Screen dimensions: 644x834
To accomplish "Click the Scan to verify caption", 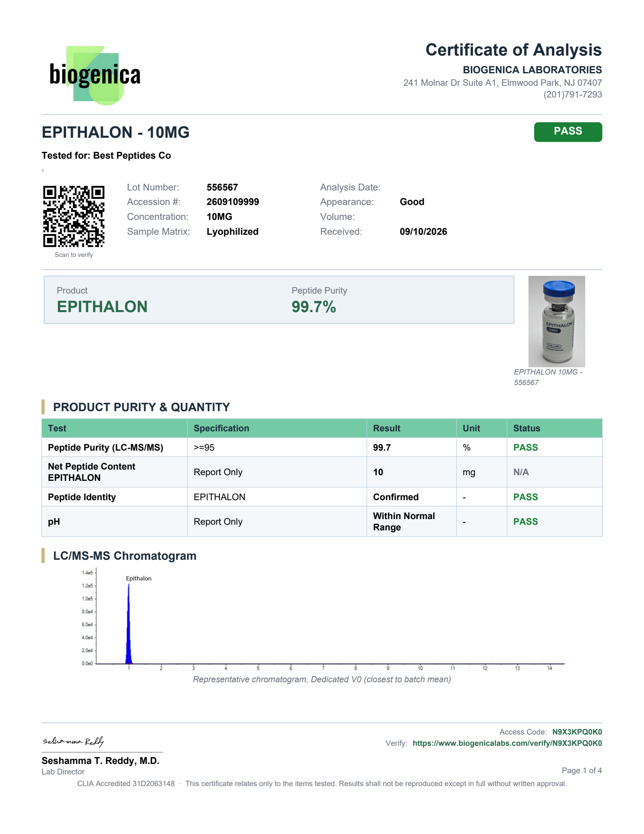I will [x=74, y=255].
